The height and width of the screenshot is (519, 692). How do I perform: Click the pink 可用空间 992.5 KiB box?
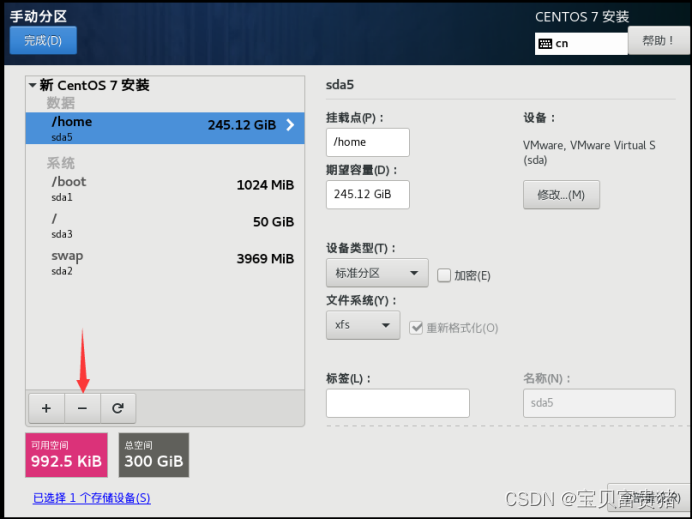click(x=66, y=455)
